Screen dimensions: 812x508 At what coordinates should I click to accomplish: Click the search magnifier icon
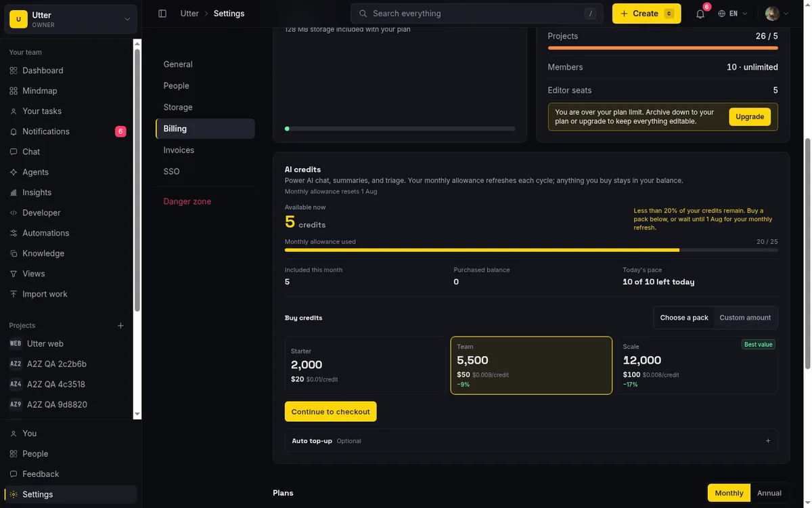[x=363, y=14]
